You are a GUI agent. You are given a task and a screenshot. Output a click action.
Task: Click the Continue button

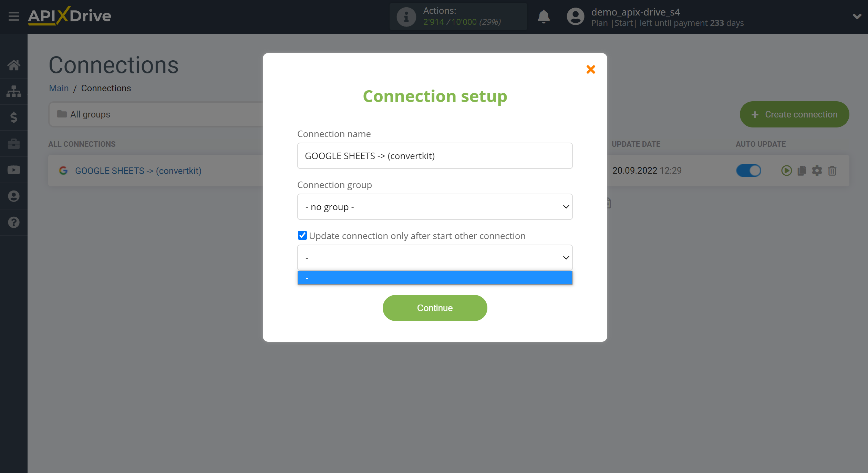point(435,308)
